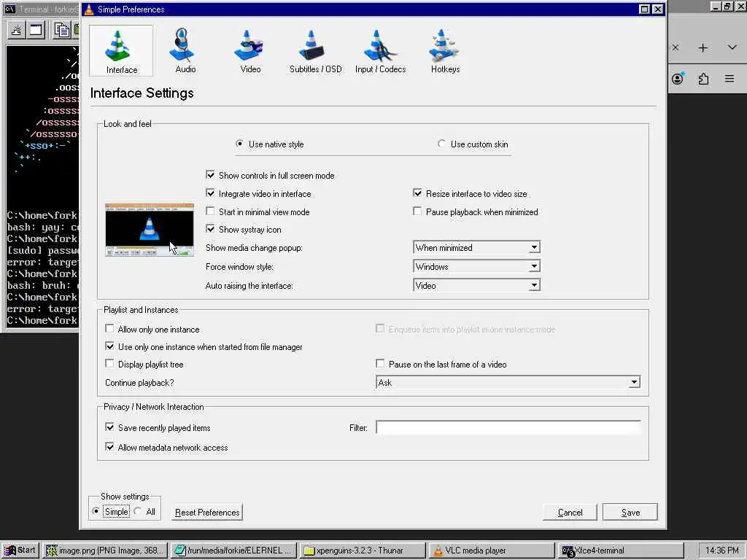Screen dimensions: 747x560
Task: Close the Simple Preferences dialog
Action: coord(657,9)
